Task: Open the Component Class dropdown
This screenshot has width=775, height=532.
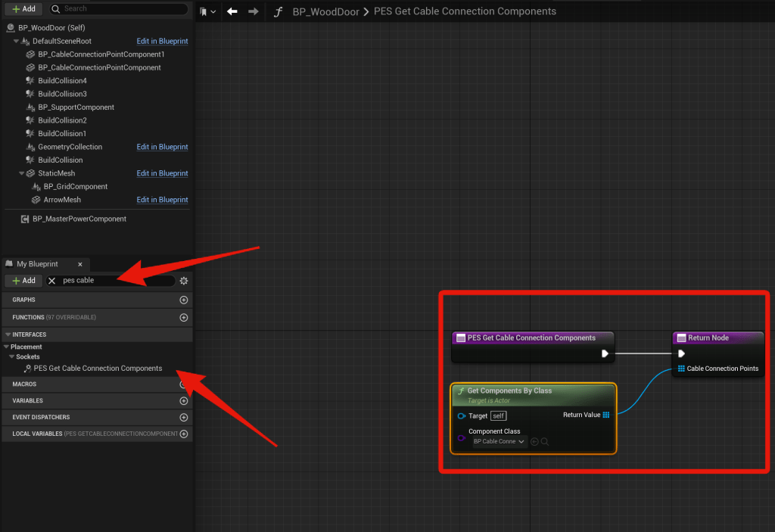Action: point(500,441)
